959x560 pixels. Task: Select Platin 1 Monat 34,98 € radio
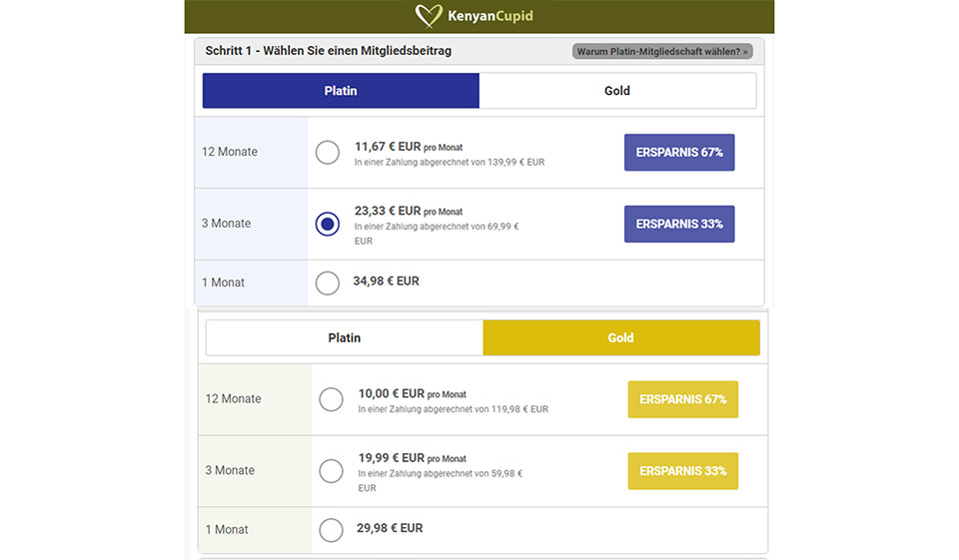click(x=328, y=282)
